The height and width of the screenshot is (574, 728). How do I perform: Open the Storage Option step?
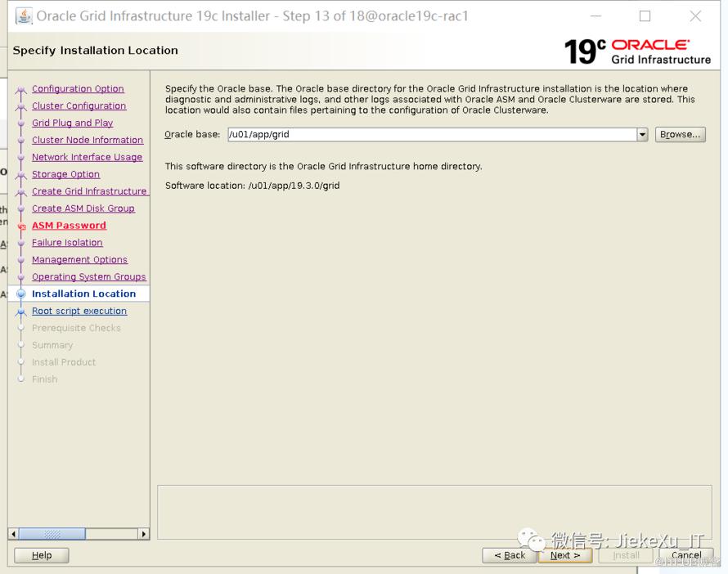click(65, 175)
